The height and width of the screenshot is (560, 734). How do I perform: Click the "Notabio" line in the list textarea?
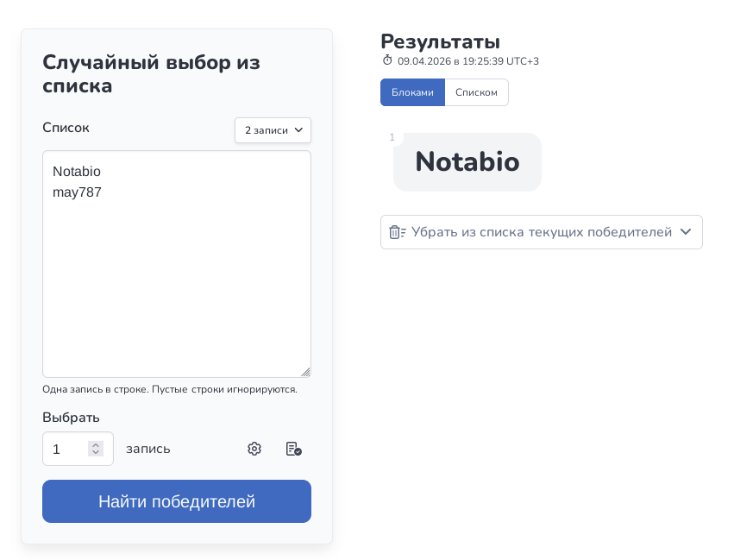click(77, 172)
